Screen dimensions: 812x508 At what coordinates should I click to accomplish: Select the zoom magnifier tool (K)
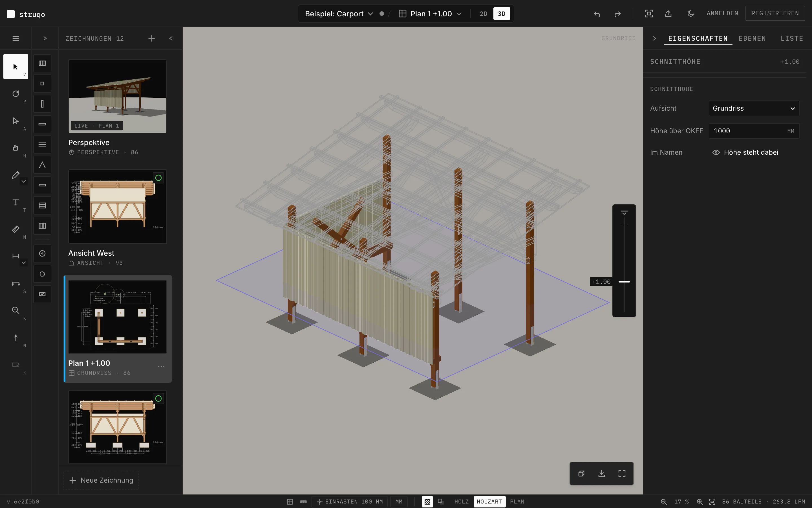point(16,310)
